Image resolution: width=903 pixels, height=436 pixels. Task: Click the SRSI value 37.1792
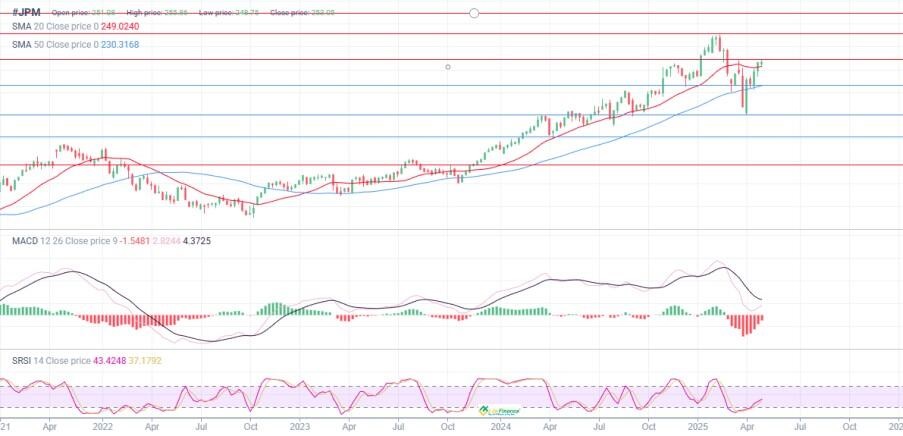(x=145, y=361)
